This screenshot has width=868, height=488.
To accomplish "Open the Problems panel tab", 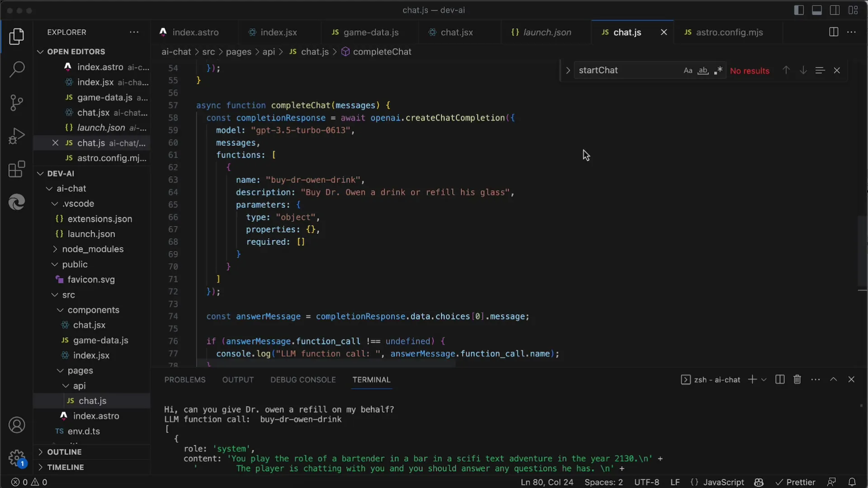I will 185,380.
